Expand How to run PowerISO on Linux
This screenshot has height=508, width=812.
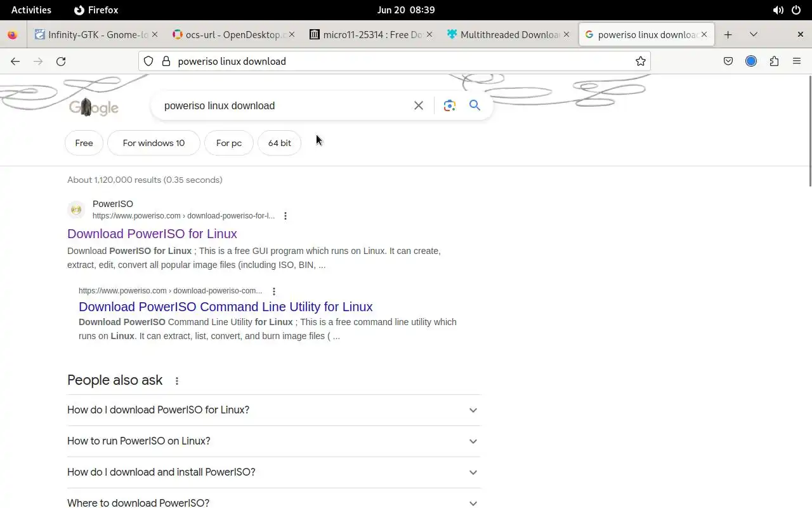(273, 441)
